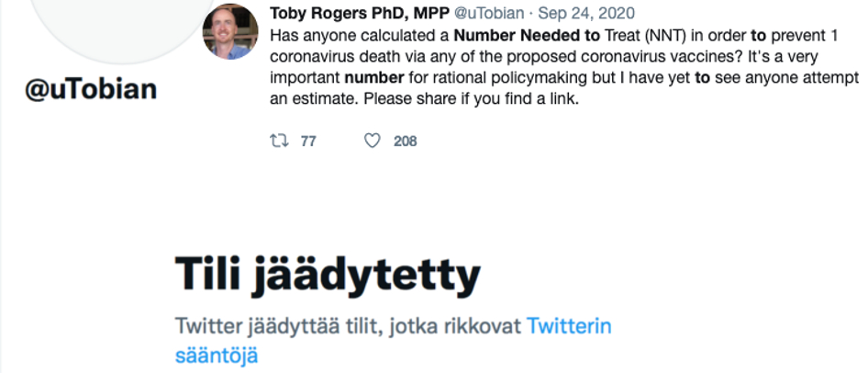Image resolution: width=868 pixels, height=373 pixels.
Task: Click the Tili jäädytetty heading
Action: [x=327, y=274]
